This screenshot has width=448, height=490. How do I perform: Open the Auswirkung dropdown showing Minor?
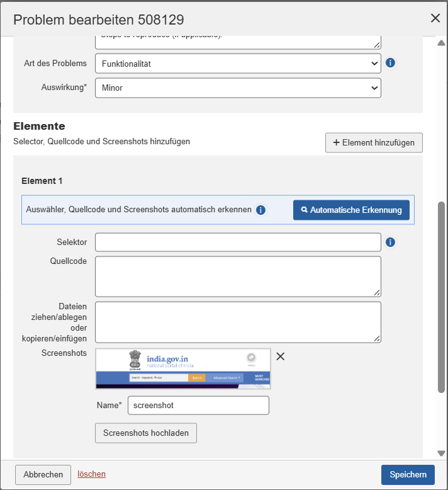pos(238,88)
